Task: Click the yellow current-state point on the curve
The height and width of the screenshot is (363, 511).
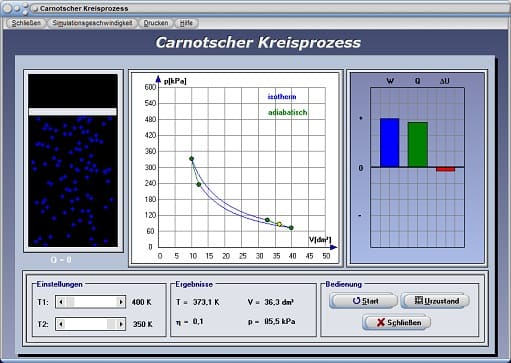Action: (x=279, y=224)
